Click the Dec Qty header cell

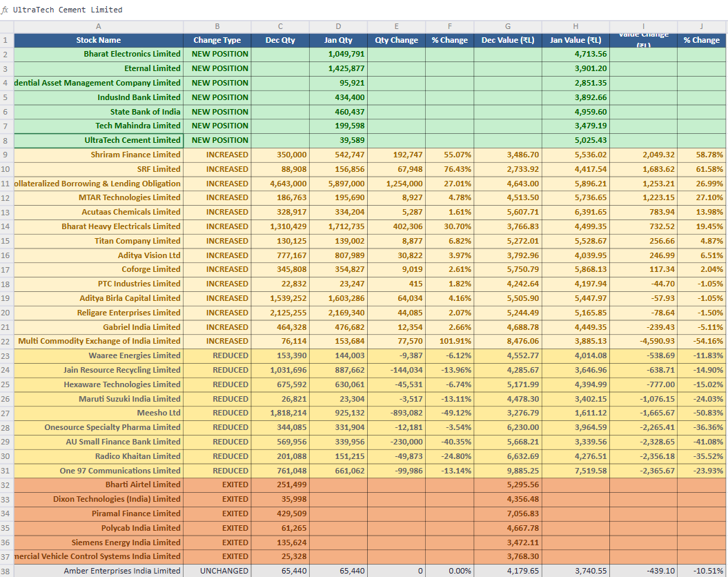point(280,41)
